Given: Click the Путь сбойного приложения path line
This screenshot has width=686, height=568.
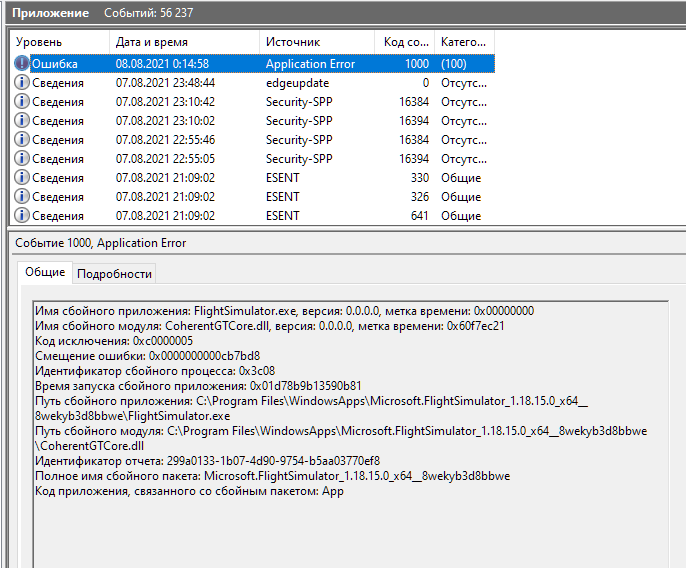Looking at the screenshot, I should pos(312,408).
